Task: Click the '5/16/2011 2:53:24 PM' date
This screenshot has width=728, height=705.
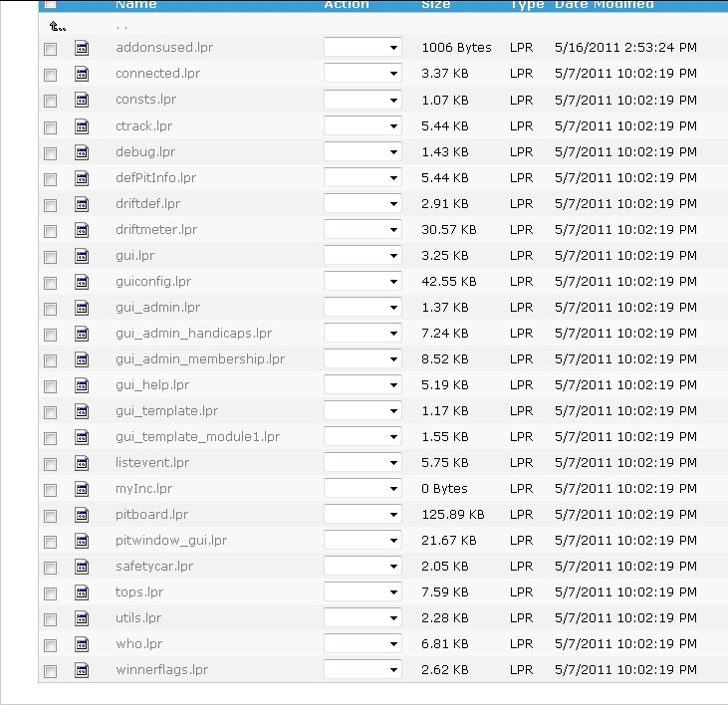Action: [625, 48]
